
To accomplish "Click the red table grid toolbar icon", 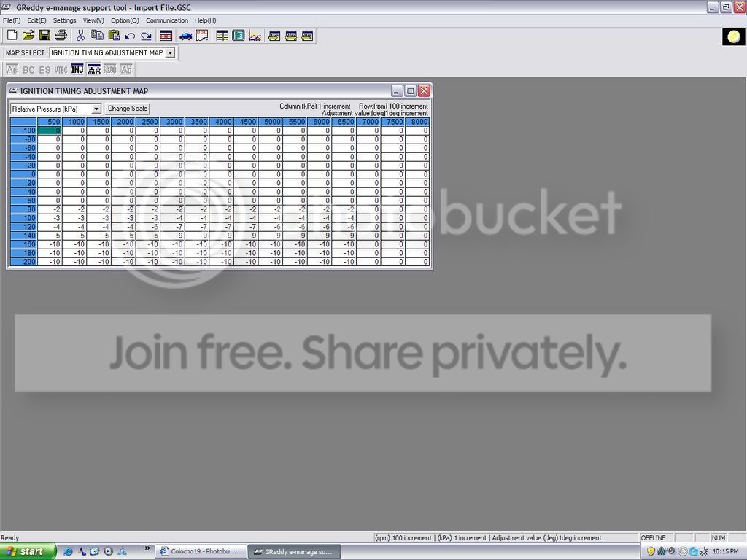I will tap(166, 35).
